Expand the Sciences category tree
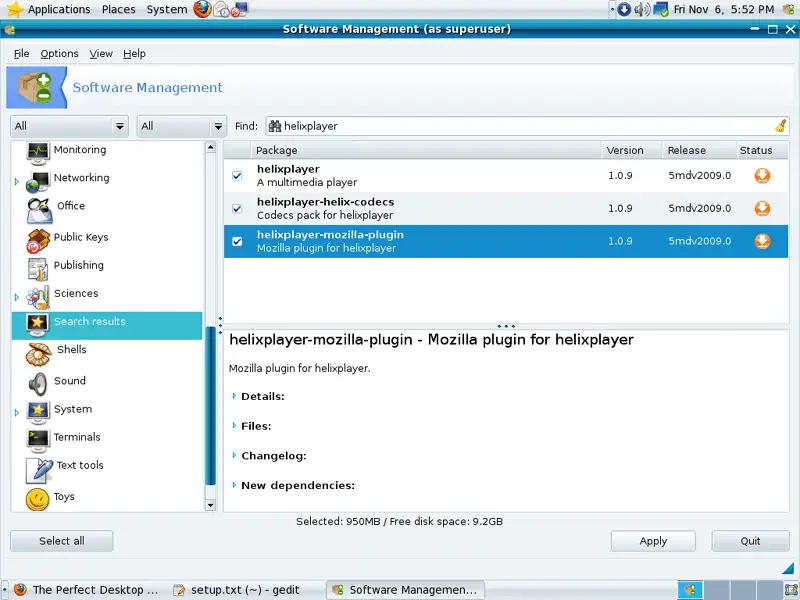 (x=17, y=297)
